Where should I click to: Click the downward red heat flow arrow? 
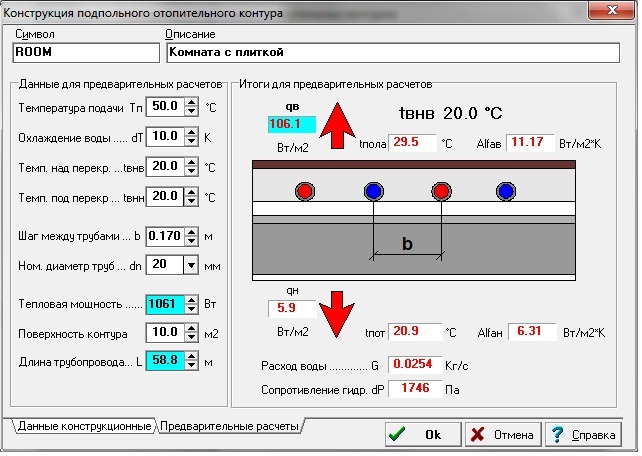(337, 314)
